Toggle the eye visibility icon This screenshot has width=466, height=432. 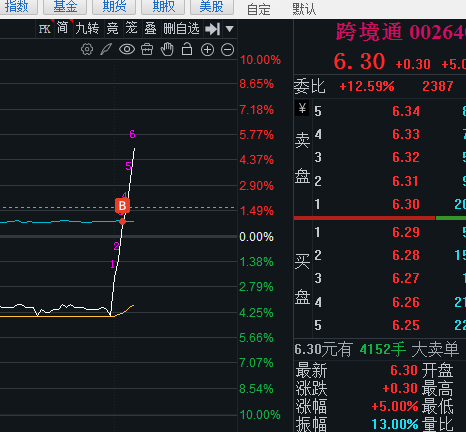(x=127, y=50)
